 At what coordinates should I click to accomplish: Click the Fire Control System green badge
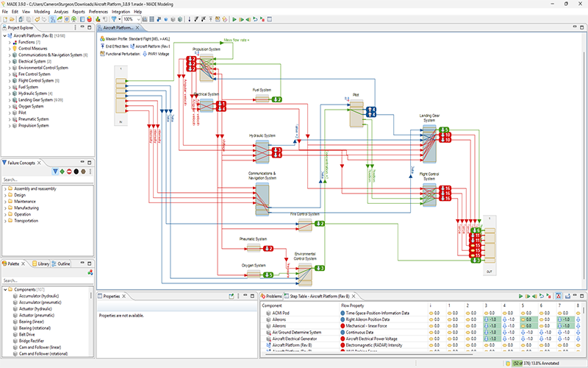coord(319,224)
